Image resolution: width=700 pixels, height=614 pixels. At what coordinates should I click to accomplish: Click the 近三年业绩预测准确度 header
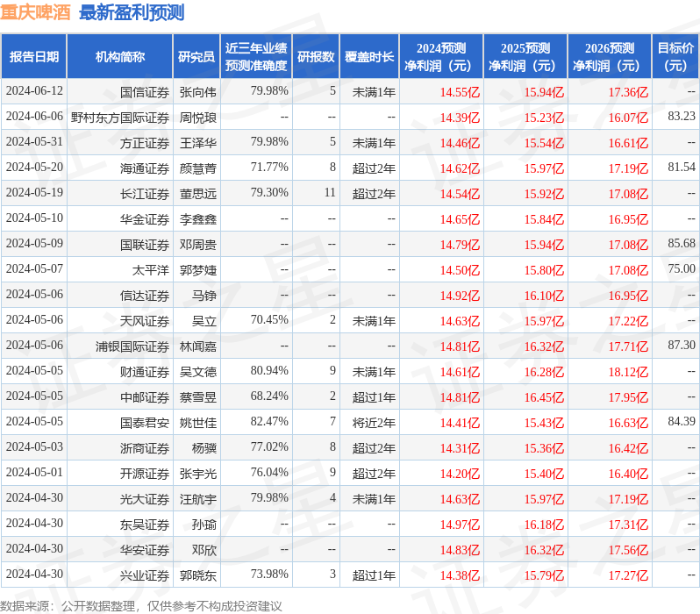(256, 57)
